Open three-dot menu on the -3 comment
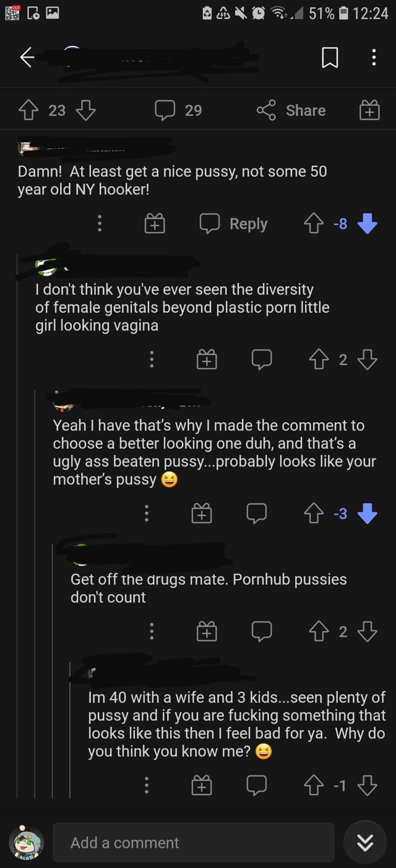The width and height of the screenshot is (396, 868). [147, 513]
